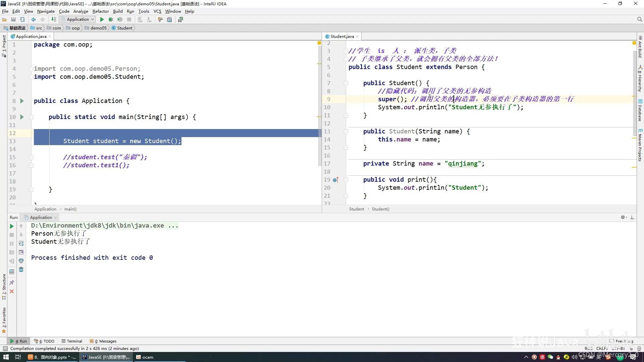This screenshot has height=362, width=644.
Task: Toggle the Project tool window stripe
Action: [4, 46]
